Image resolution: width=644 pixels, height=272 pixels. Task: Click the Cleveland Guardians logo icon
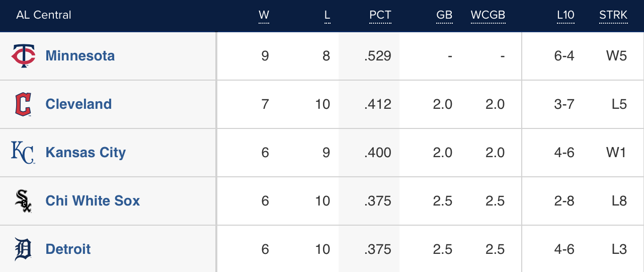[x=23, y=104]
